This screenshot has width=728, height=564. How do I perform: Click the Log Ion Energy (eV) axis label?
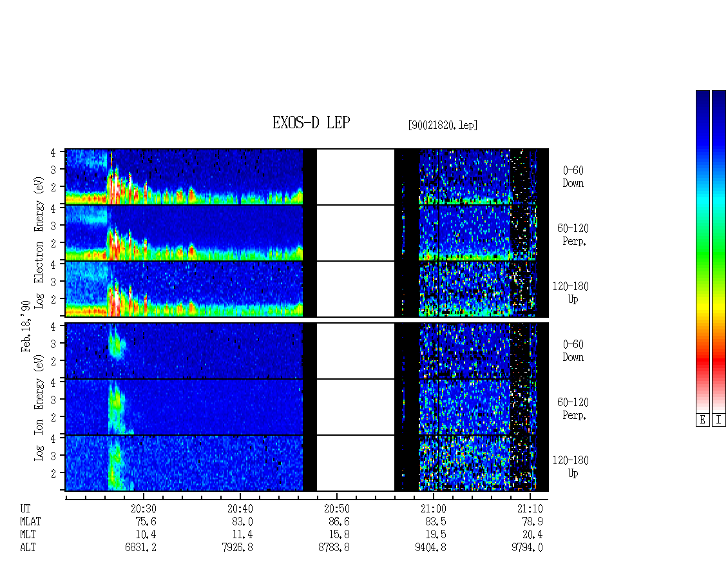pyautogui.click(x=39, y=407)
